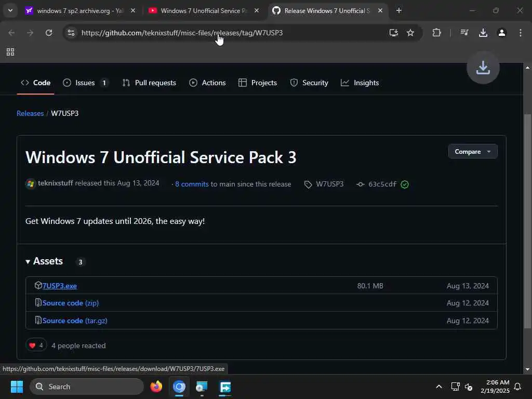The image size is (532, 399).
Task: Open the Insights tab
Action: click(x=360, y=83)
